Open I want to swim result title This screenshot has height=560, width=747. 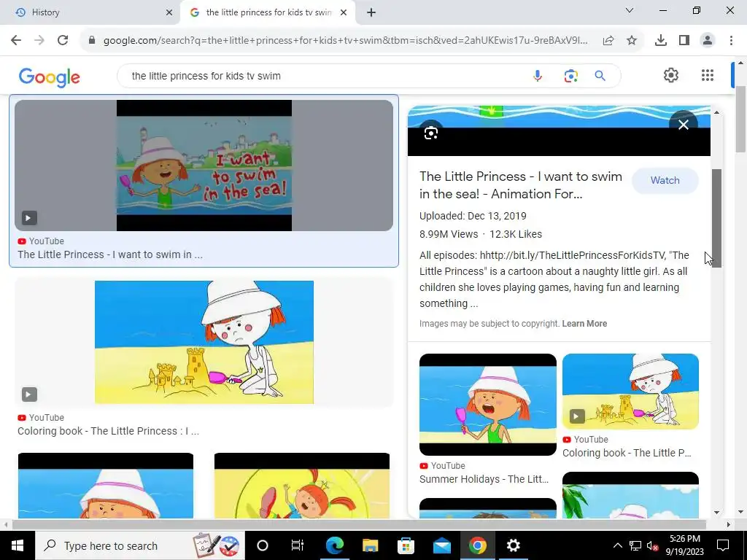tap(110, 254)
